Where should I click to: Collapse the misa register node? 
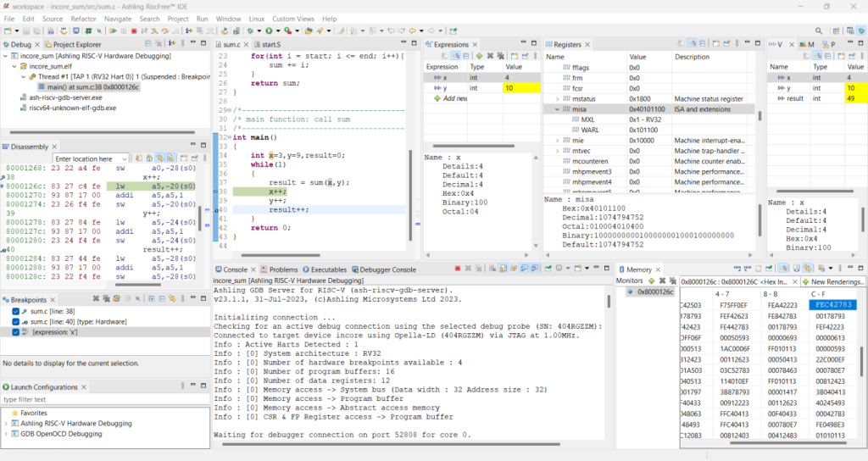coord(557,109)
